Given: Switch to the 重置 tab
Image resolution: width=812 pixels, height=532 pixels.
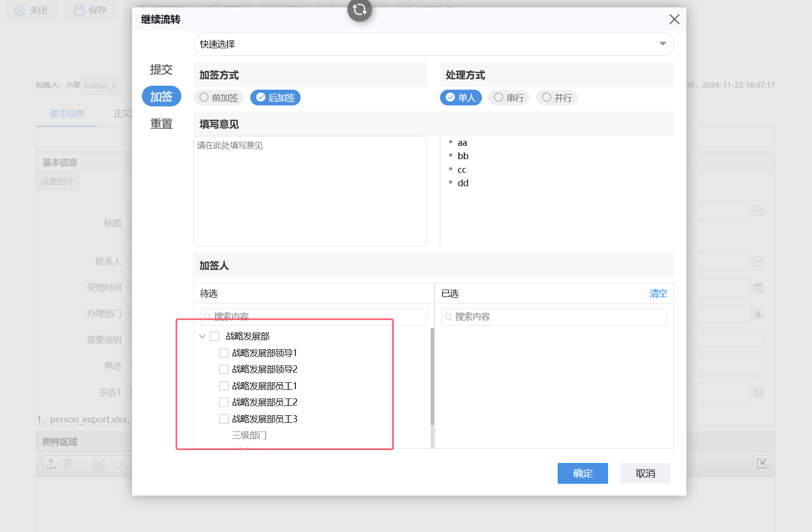Looking at the screenshot, I should tap(162, 124).
